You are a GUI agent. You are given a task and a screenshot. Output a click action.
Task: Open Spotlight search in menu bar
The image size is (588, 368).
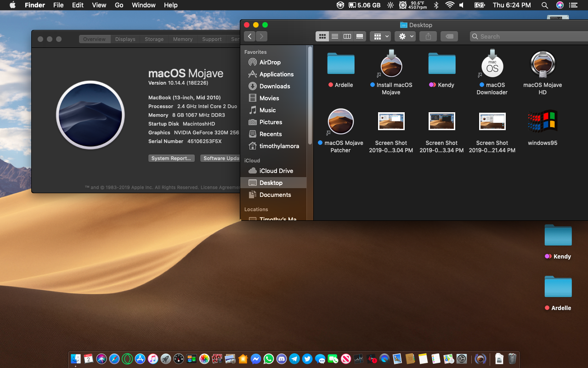click(545, 5)
